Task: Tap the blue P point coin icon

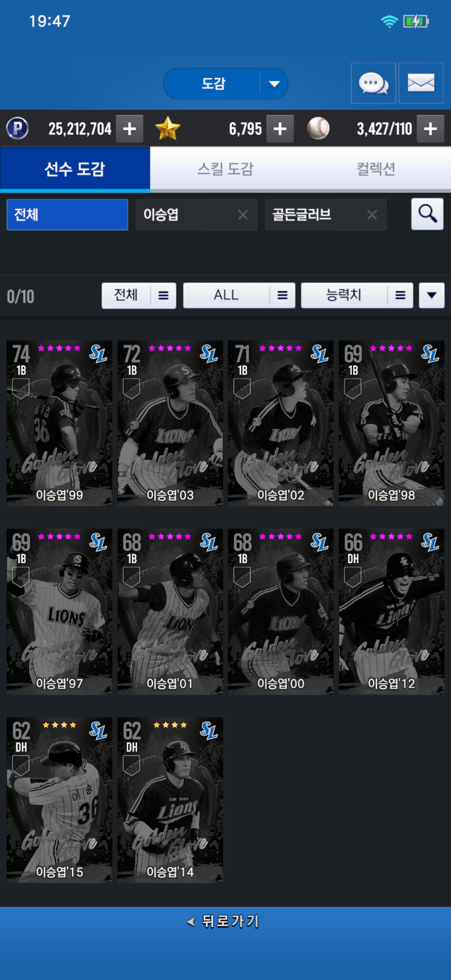Action: click(18, 128)
